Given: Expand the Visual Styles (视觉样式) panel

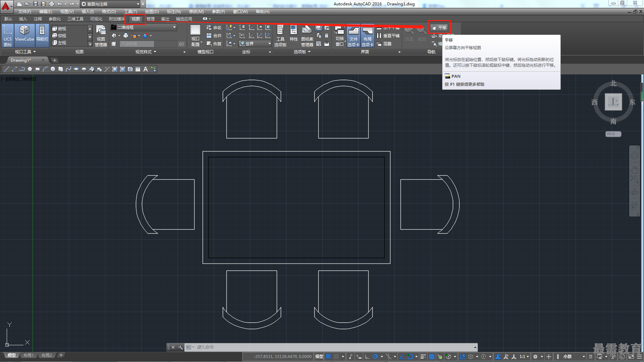Looking at the screenshot, I should click(146, 52).
